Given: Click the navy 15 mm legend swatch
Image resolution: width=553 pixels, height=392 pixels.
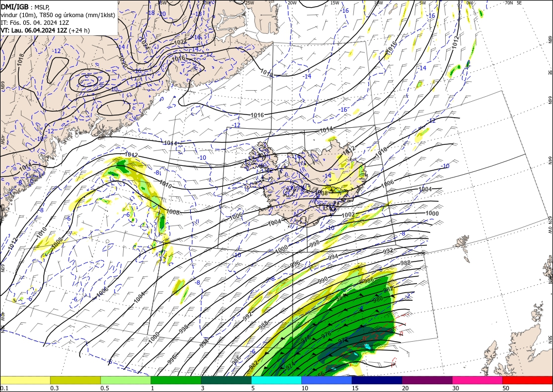Looking at the screenshot, I should point(377,380).
